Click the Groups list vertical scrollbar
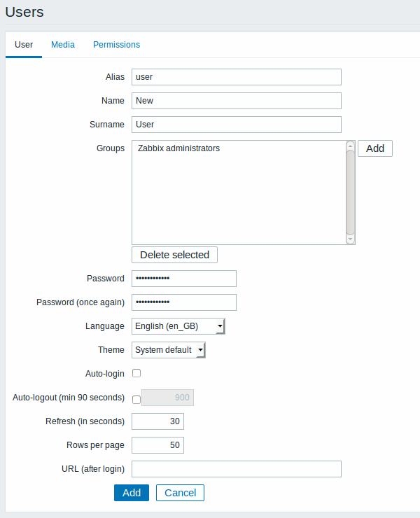 (x=350, y=192)
